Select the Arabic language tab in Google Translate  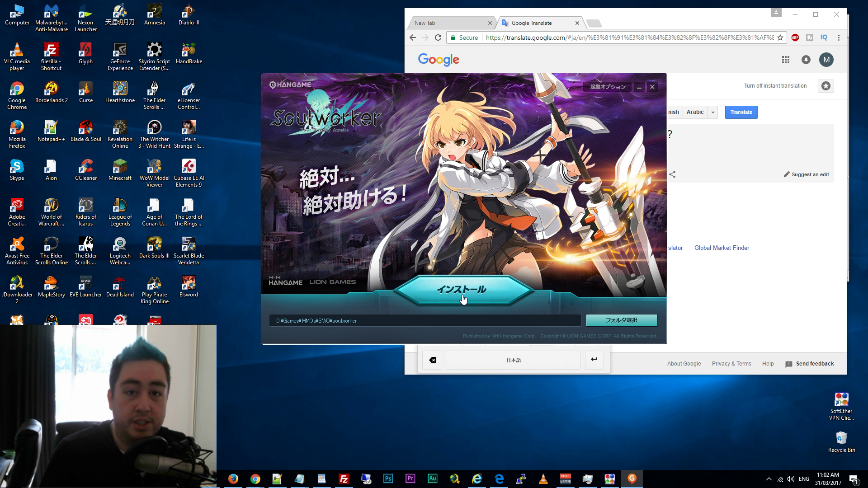point(695,112)
